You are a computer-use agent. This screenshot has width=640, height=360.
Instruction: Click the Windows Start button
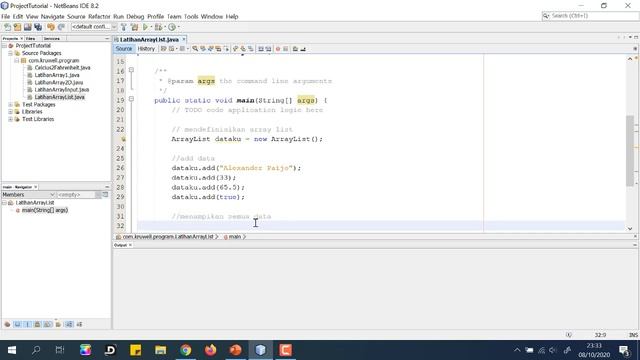pos(12,350)
